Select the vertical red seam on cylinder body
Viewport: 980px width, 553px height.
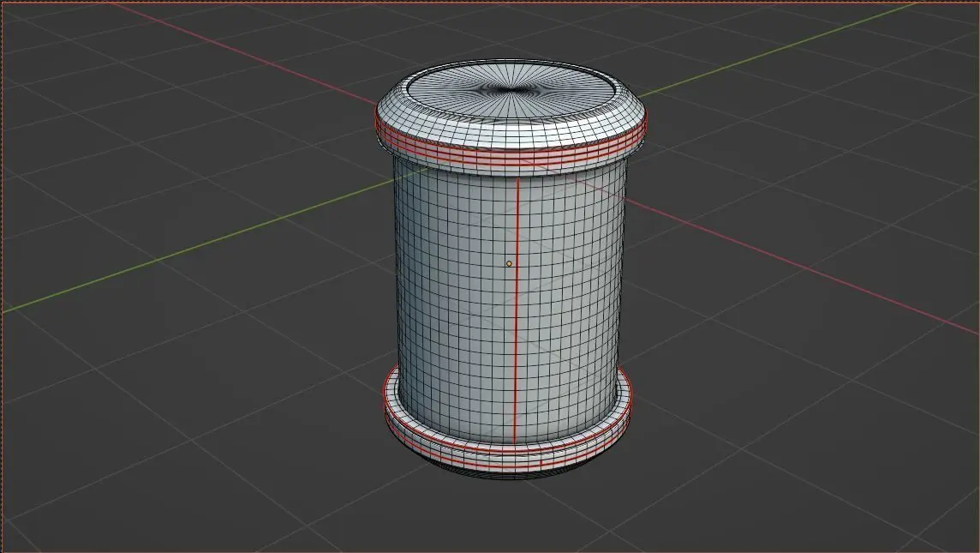(x=517, y=311)
